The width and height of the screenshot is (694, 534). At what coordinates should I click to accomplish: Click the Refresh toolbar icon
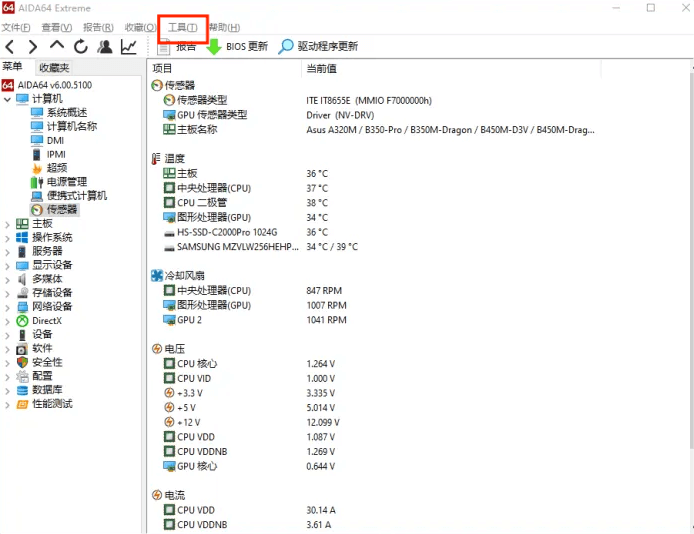point(81,46)
